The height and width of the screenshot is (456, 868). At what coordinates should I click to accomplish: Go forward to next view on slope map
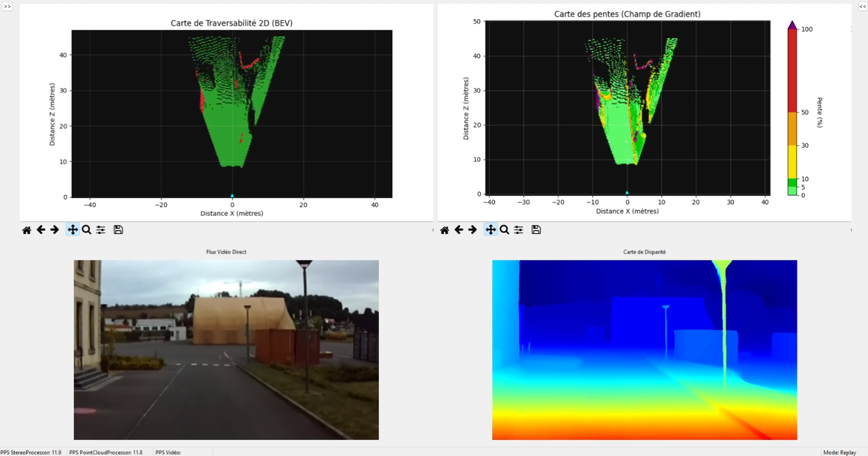(x=472, y=230)
